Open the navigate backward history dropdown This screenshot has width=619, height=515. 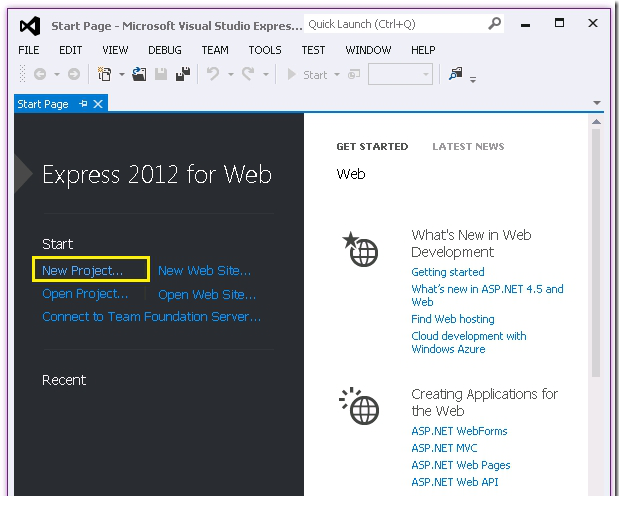[x=57, y=74]
